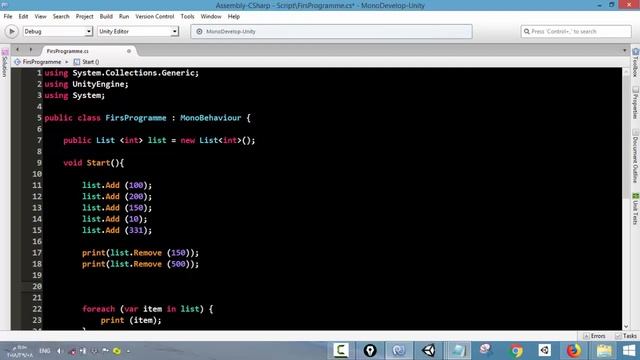Screen dimensions: 640x360
Task: Click using UnityEngine line
Action: point(86,84)
